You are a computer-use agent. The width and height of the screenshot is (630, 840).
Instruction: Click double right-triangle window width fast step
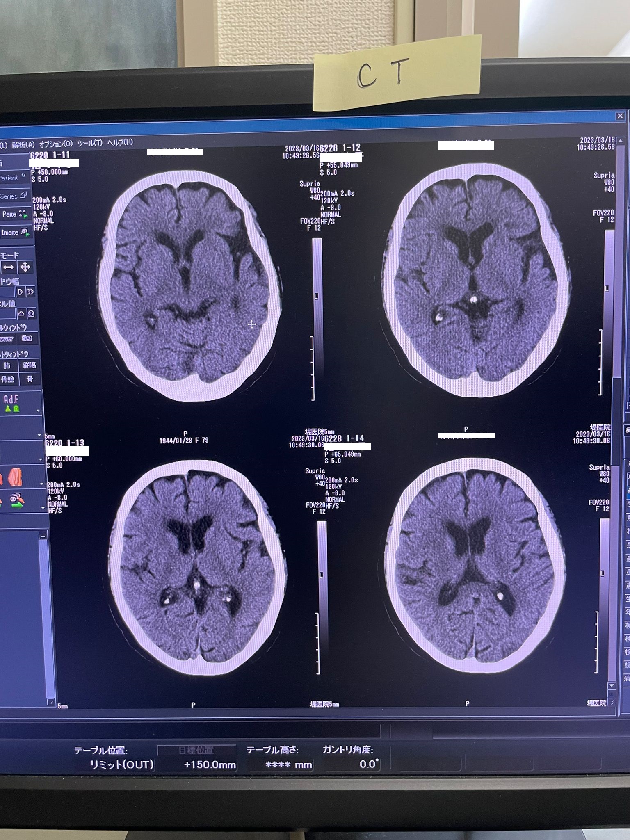click(30, 292)
